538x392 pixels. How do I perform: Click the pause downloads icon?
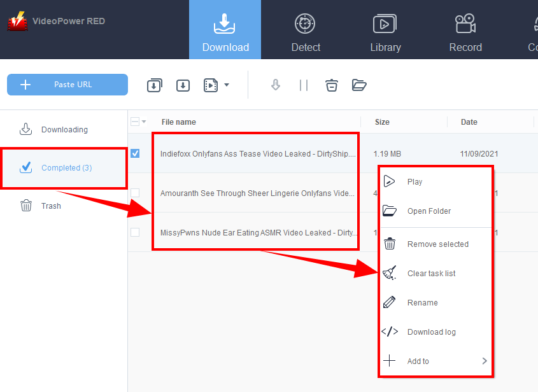303,85
